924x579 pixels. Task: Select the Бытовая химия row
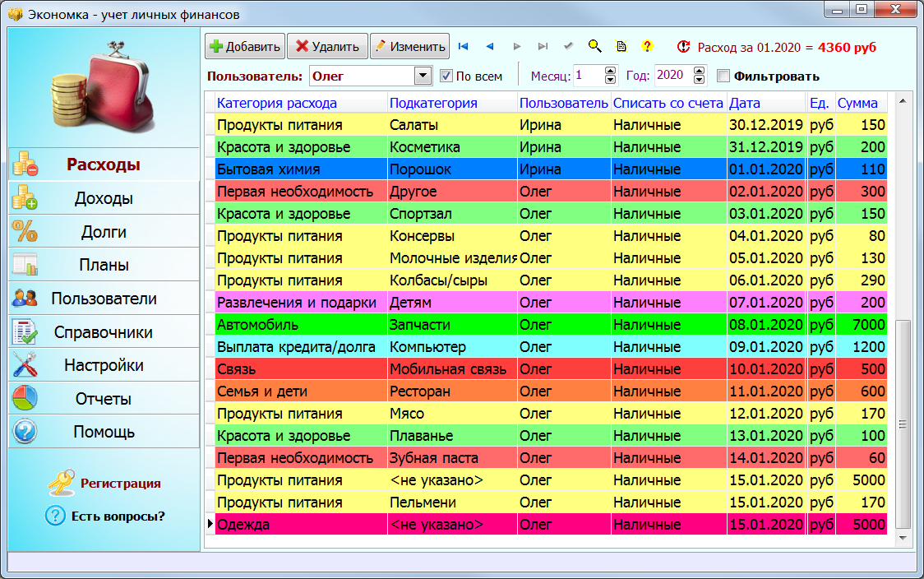pos(551,169)
